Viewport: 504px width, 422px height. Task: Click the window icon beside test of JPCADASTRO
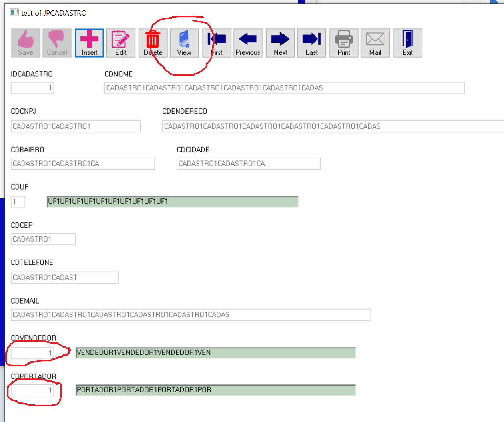tap(14, 12)
